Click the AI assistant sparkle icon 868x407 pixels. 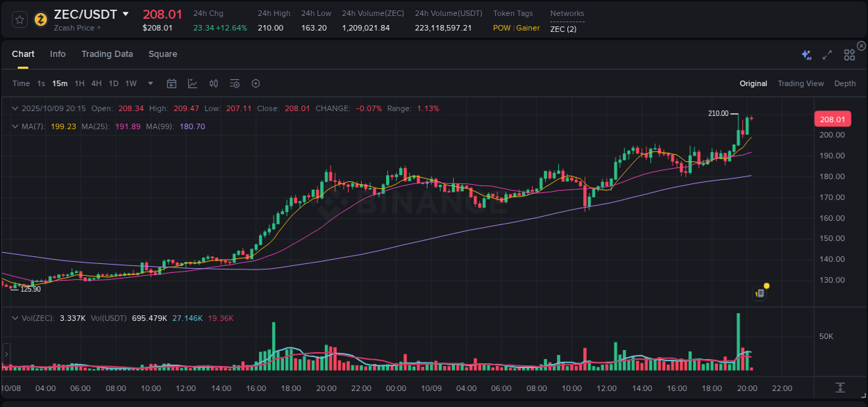click(805, 54)
